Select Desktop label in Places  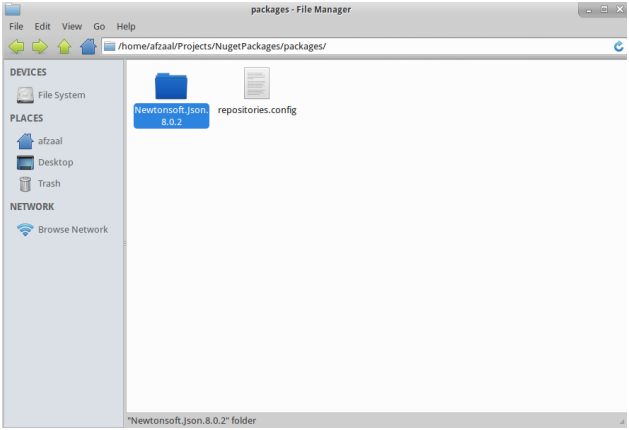(x=56, y=162)
